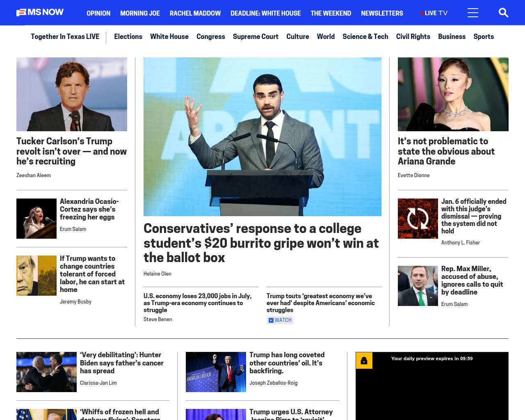
Task: View author Evette Dionne's page
Action: coord(414,176)
